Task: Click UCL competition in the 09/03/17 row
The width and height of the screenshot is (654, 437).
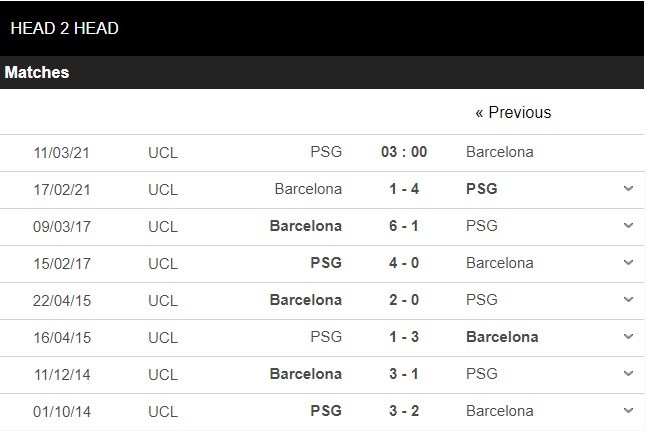Action: 162,226
